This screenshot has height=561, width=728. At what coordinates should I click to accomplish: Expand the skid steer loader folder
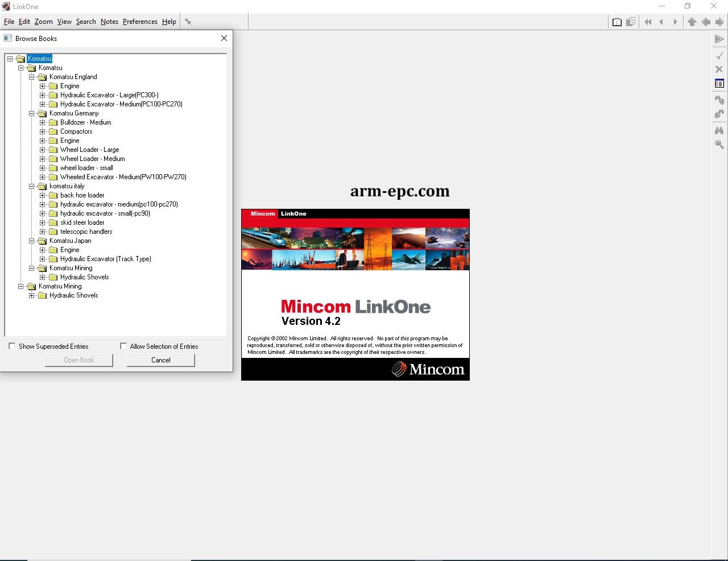[x=42, y=222]
